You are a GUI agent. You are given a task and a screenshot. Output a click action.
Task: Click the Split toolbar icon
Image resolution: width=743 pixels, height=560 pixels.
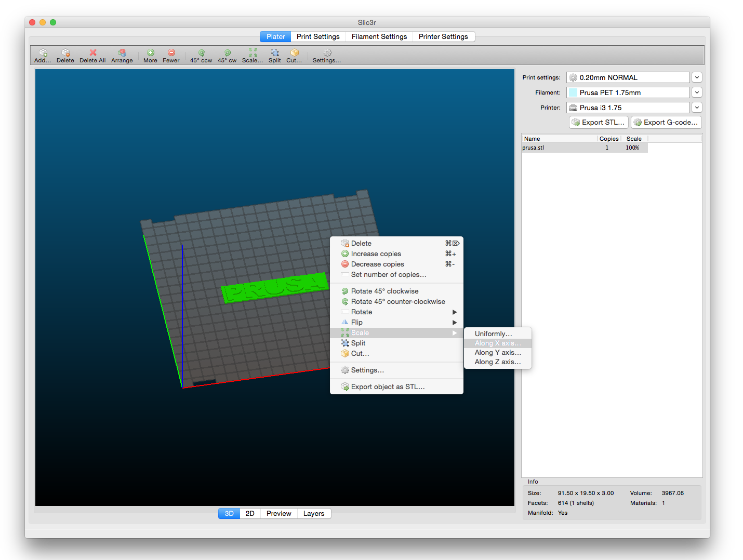(275, 53)
